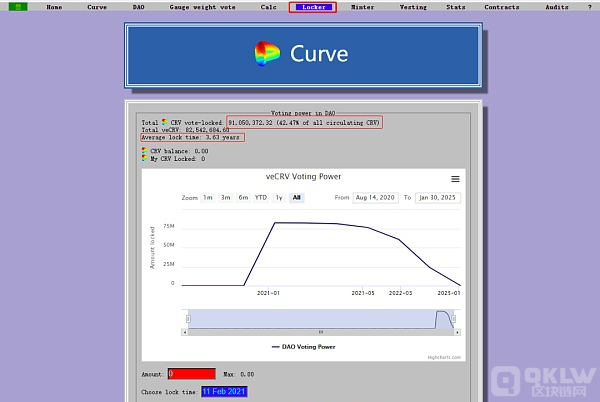600x402 pixels.
Task: Click the question mark help item
Action: click(x=589, y=7)
